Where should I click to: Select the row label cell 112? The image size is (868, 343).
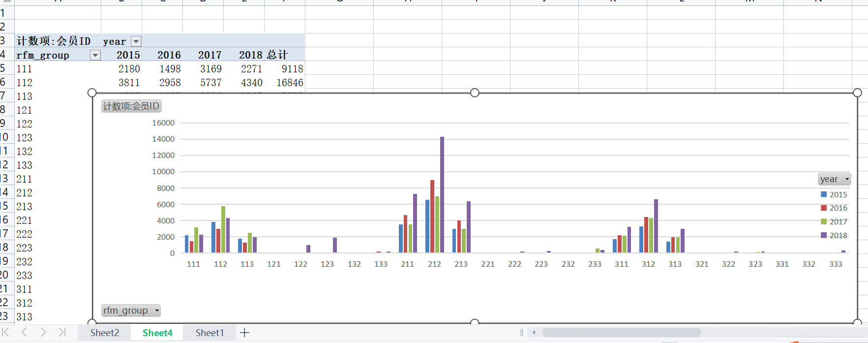(58, 83)
